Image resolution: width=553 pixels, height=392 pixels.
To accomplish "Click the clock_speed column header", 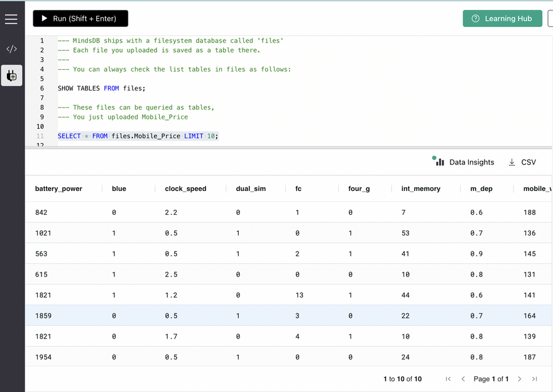I will click(185, 188).
